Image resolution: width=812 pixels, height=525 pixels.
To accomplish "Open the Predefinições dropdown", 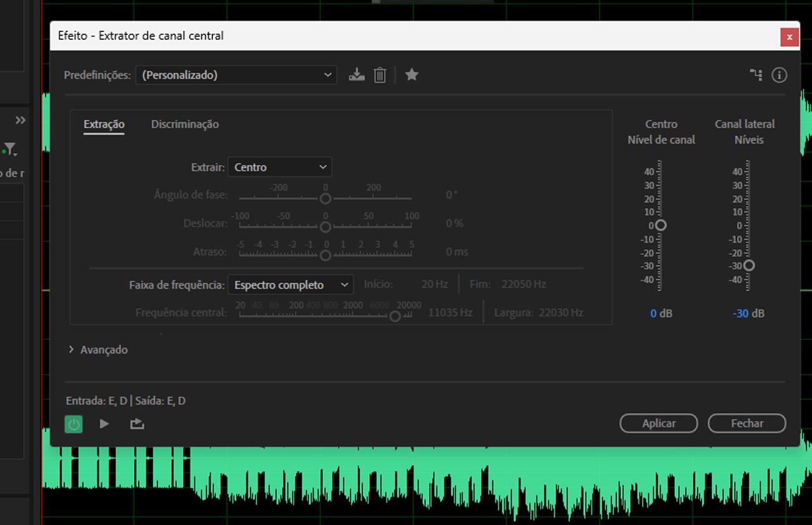I will tap(236, 75).
